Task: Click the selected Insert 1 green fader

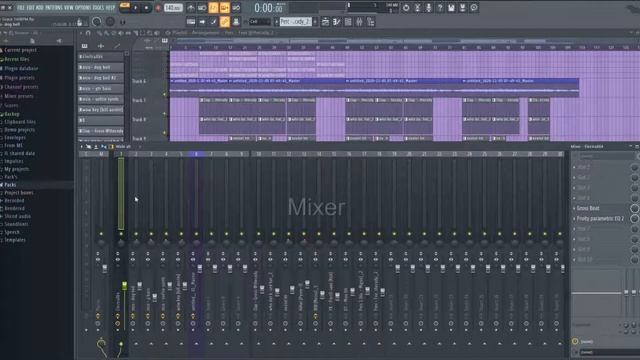Action: click(x=124, y=285)
